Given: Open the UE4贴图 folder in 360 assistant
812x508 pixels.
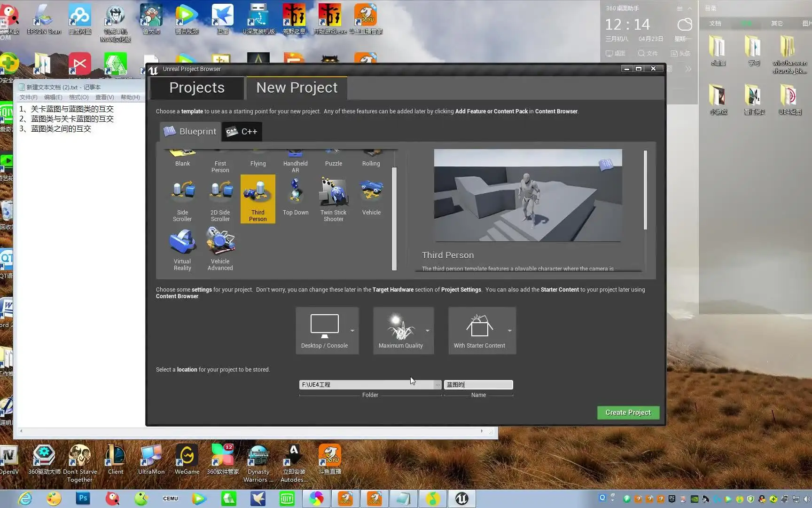Looking at the screenshot, I should [x=789, y=99].
